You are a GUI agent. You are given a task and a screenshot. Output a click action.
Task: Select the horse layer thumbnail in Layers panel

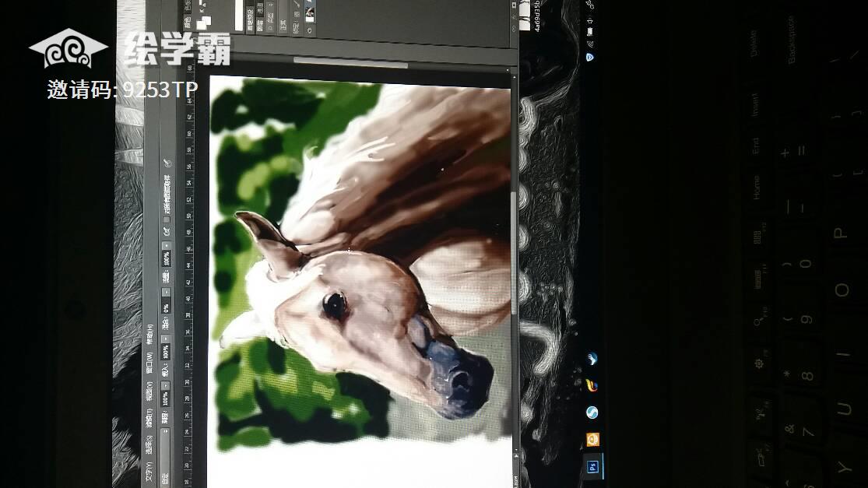coord(310,14)
